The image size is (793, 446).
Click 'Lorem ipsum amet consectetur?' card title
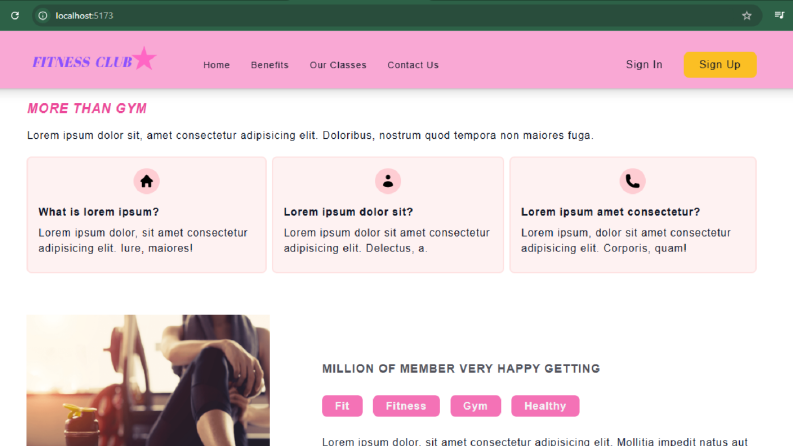[x=610, y=212]
